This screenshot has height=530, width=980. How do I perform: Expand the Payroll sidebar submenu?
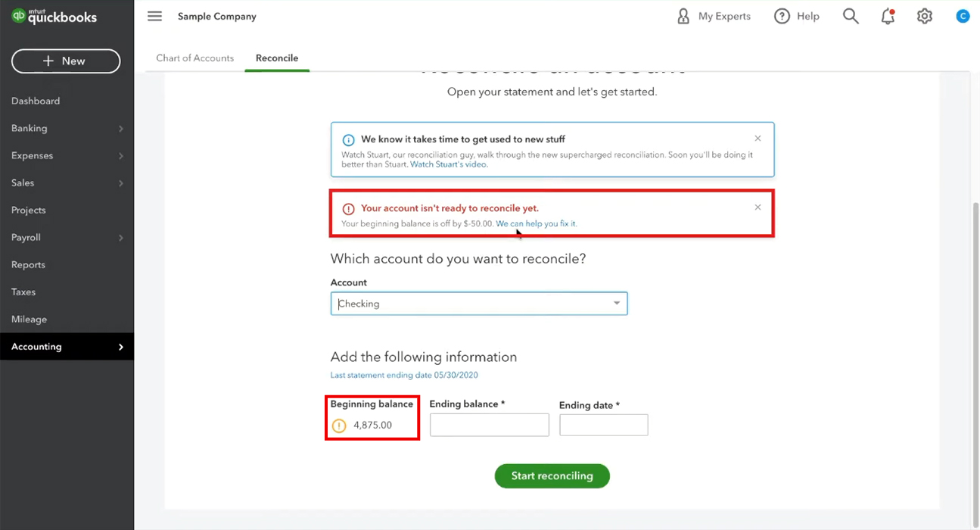point(121,238)
